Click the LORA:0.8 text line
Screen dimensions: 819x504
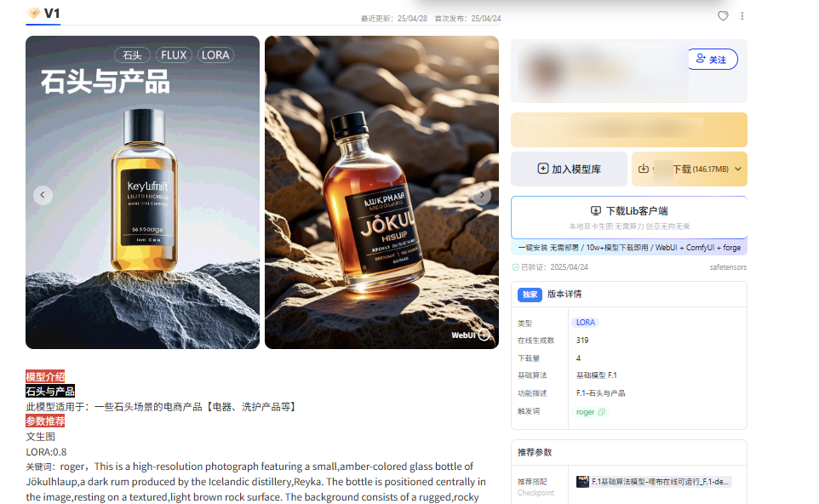click(47, 452)
